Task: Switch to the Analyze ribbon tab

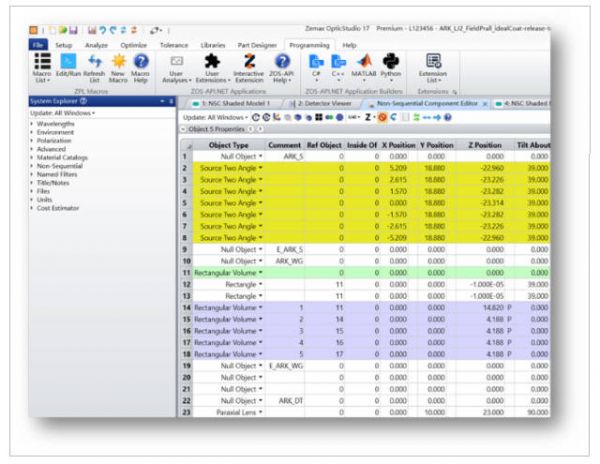Action: tap(97, 45)
